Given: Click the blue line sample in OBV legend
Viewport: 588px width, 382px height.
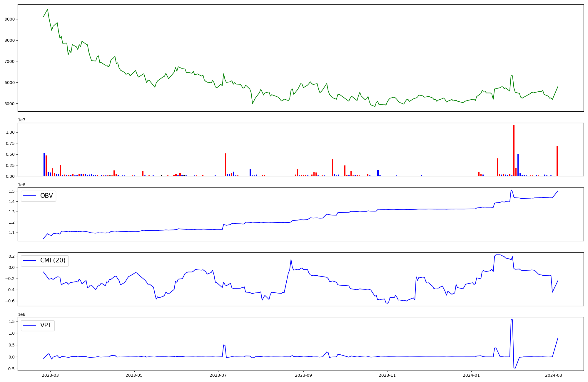Looking at the screenshot, I should tap(29, 196).
